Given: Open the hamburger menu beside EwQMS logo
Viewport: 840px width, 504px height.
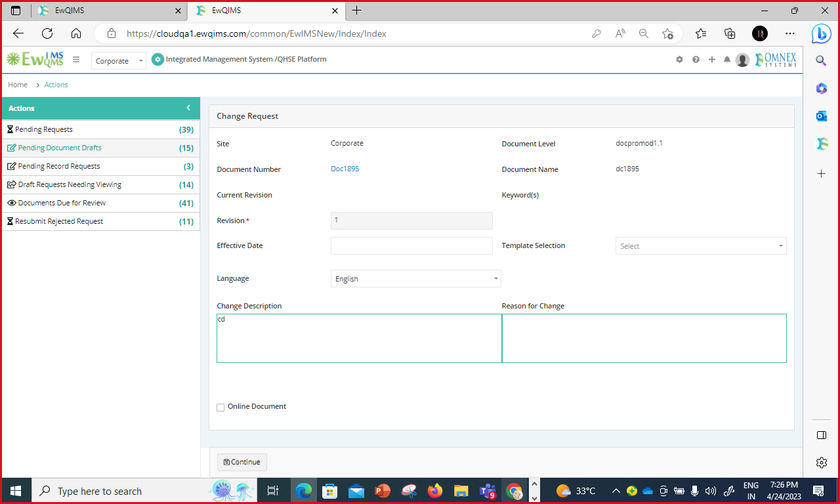Looking at the screenshot, I should (x=76, y=60).
